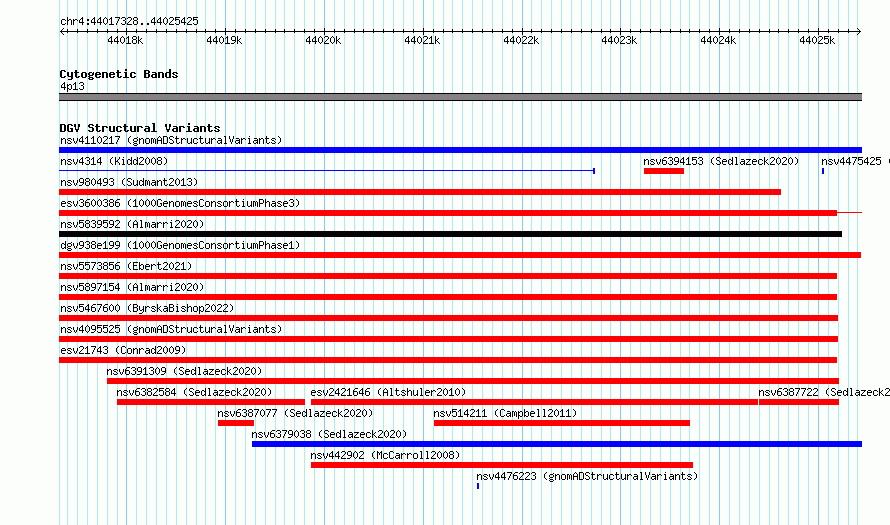
Task: Click the DGV Structural Variants track title
Action: coord(140,128)
